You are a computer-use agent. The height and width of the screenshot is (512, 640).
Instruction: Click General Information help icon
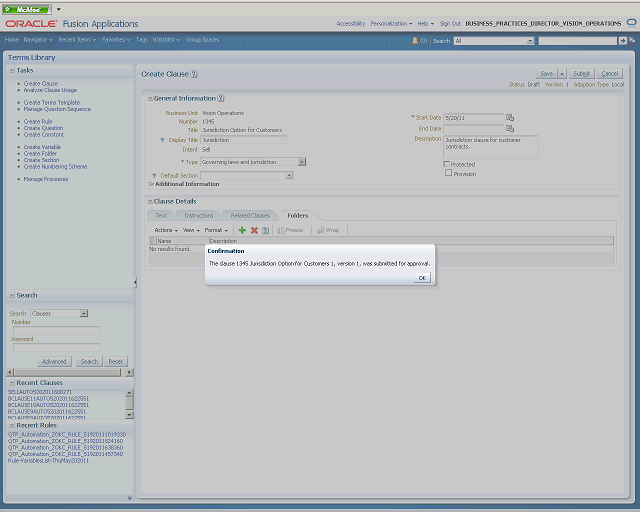click(x=221, y=98)
